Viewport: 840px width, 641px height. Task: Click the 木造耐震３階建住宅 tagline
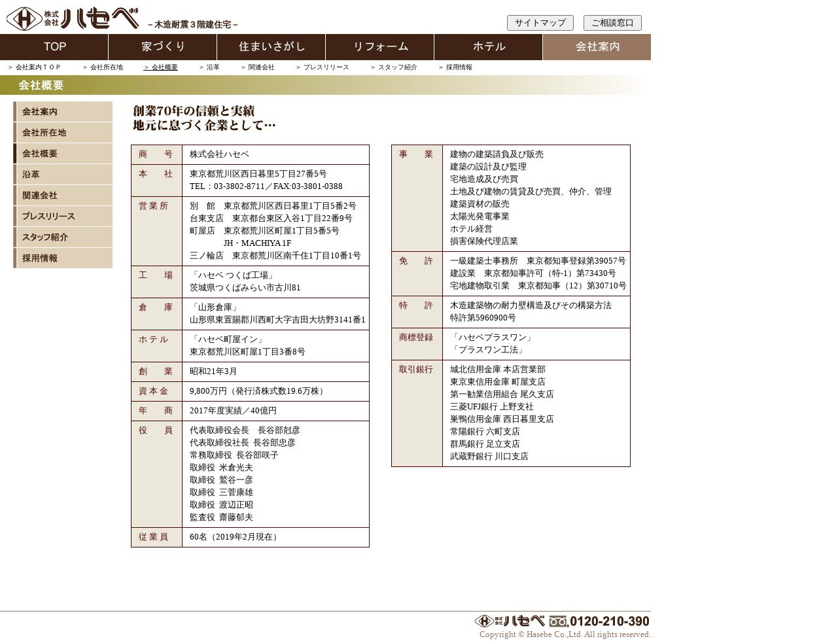(193, 24)
